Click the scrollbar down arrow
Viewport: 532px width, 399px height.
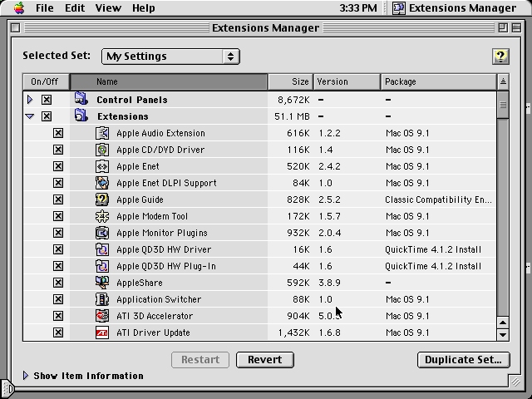tap(503, 335)
